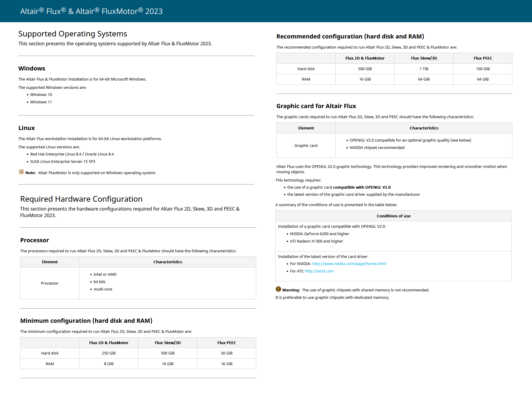Click the 500 GiB minimum Skew/3D cell
The height and width of the screenshot is (398, 532).
click(168, 353)
